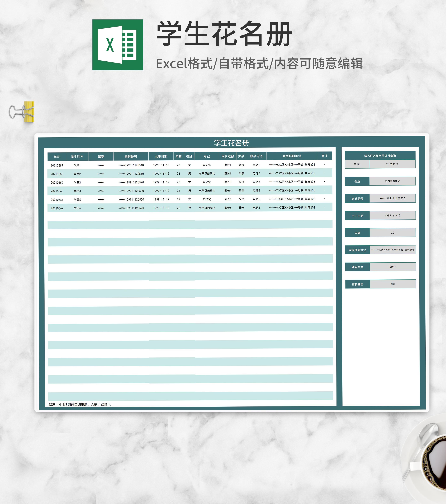Select the 学号 column header
The width and height of the screenshot is (447, 504).
pyautogui.click(x=57, y=157)
